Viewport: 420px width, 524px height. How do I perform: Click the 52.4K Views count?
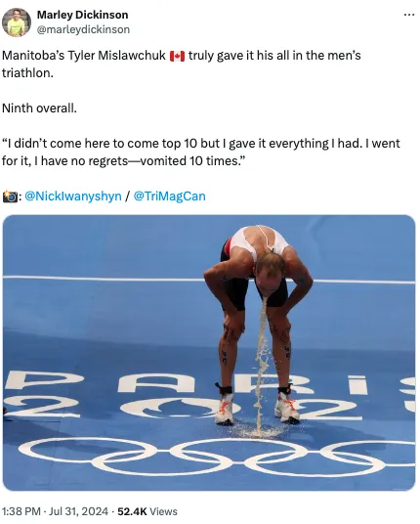click(147, 511)
